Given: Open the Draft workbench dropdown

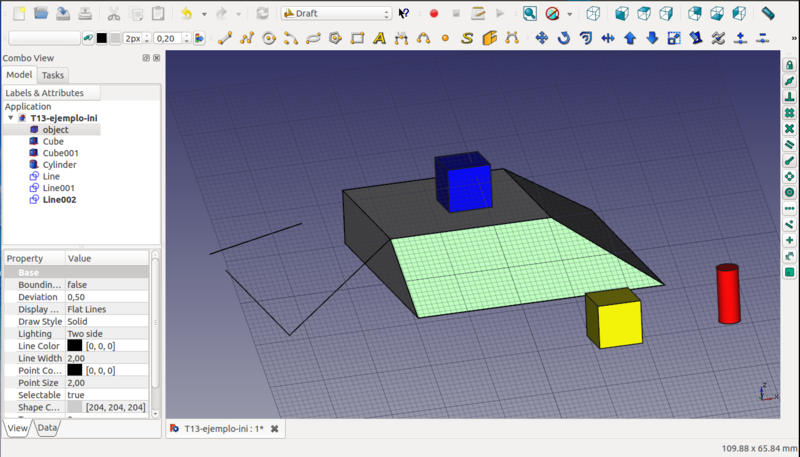Looking at the screenshot, I should click(x=336, y=14).
